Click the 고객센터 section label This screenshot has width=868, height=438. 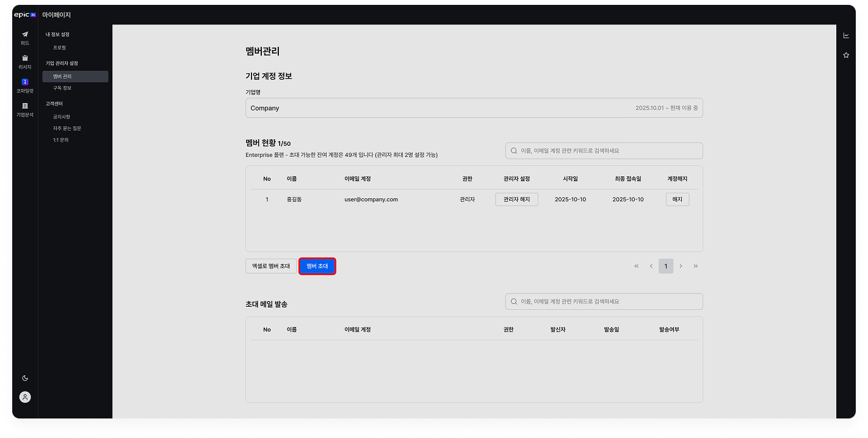pos(54,104)
